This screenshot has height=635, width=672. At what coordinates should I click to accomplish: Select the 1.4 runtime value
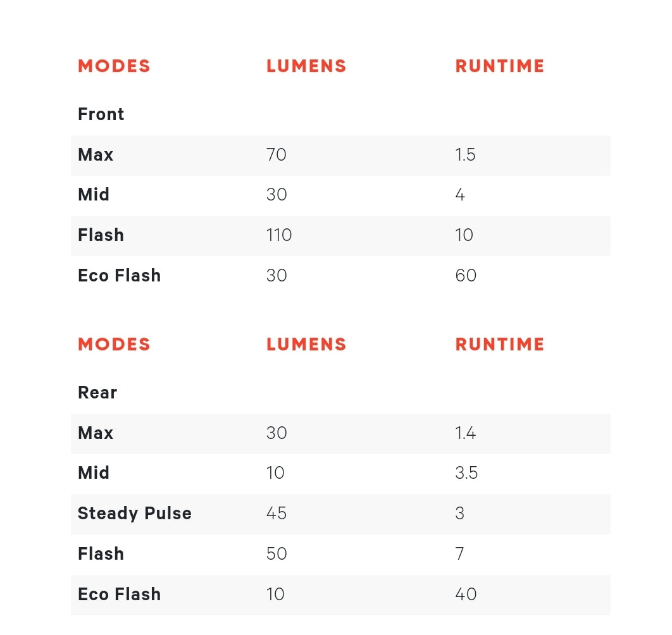(x=465, y=433)
